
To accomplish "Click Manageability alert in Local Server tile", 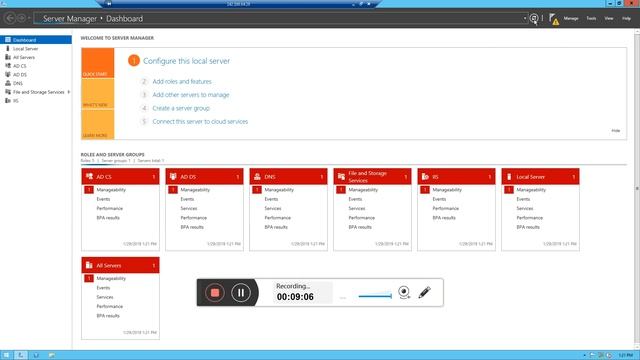I will (x=531, y=190).
